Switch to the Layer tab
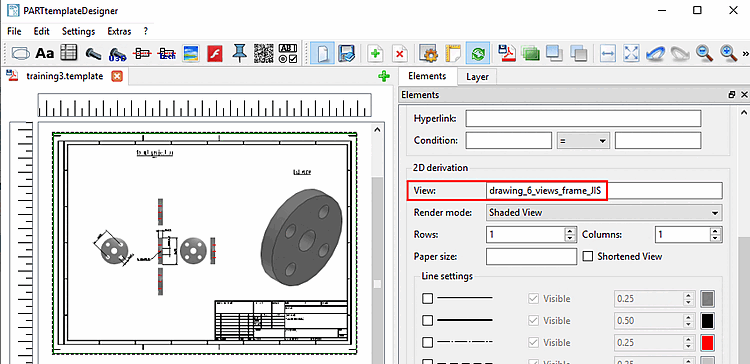The height and width of the screenshot is (364, 750). coord(477,77)
